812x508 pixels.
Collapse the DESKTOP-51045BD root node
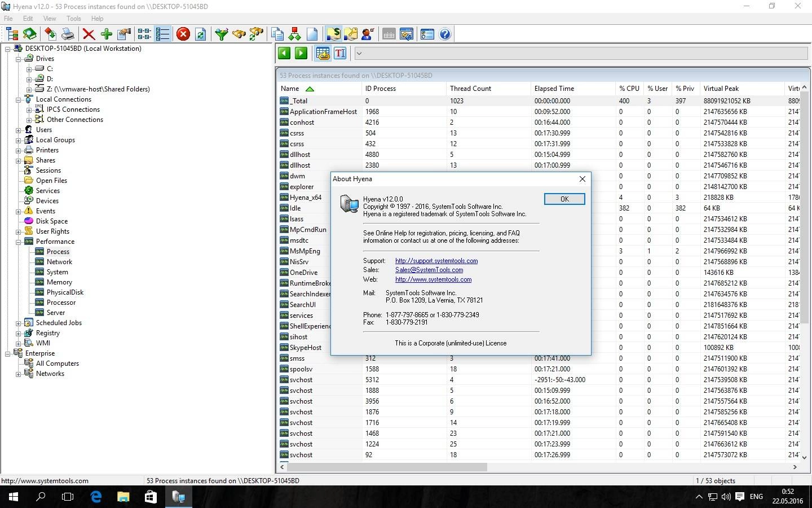pos(8,49)
